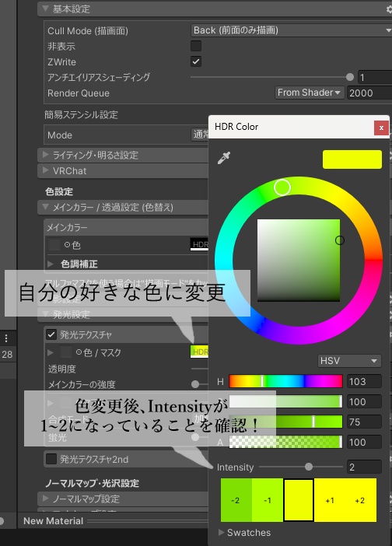Click the main color texture slot thumbnail

[54, 244]
